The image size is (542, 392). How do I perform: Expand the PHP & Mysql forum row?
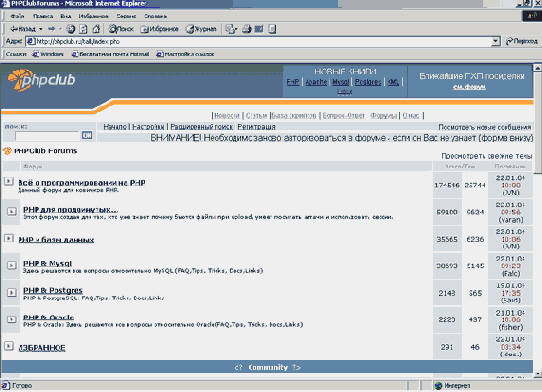(12, 265)
